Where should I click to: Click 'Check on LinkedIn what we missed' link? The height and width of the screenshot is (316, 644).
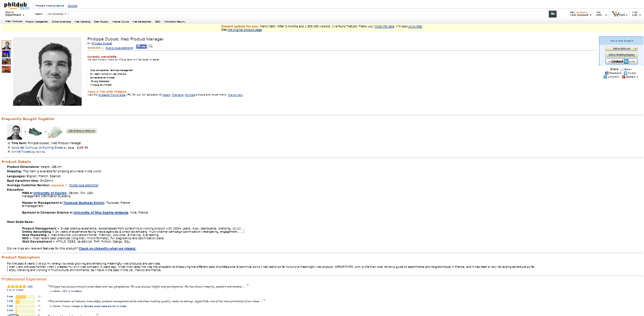[x=107, y=249]
